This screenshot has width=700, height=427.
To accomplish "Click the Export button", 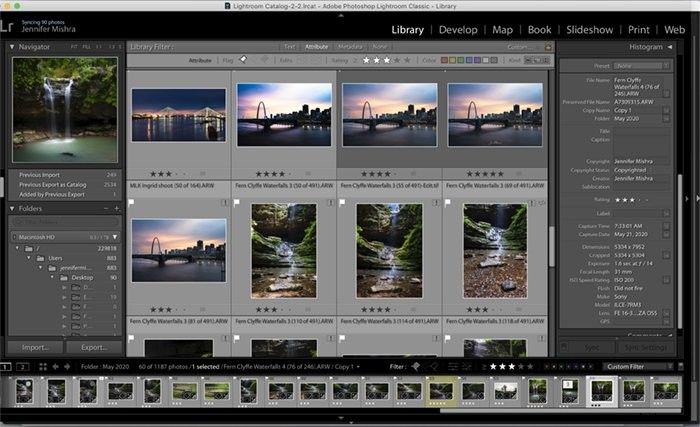I will click(x=94, y=347).
